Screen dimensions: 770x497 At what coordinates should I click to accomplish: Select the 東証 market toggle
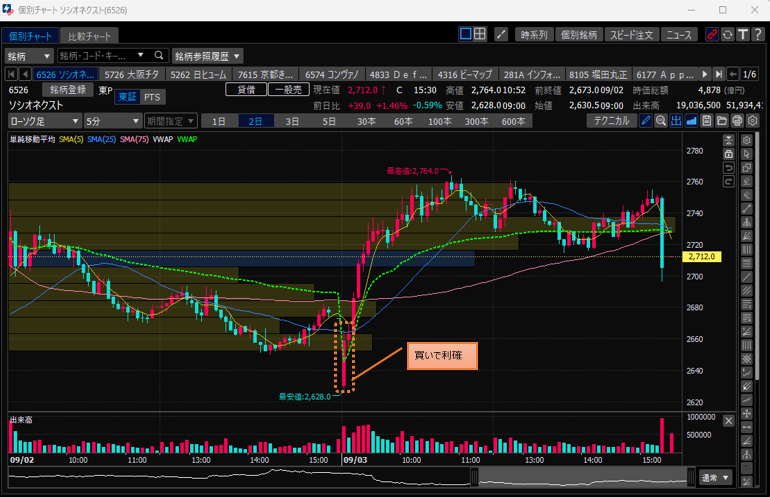pyautogui.click(x=126, y=97)
